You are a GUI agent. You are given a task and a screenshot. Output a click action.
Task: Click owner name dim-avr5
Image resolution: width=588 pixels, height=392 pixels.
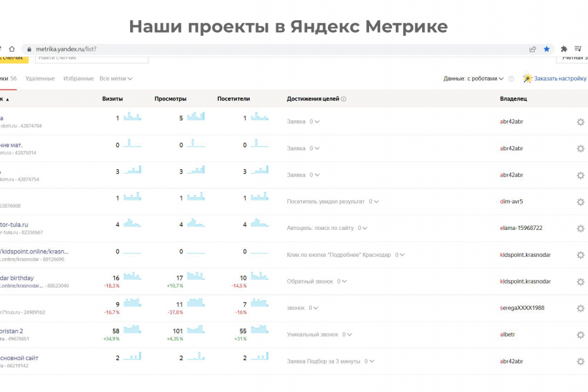(x=511, y=201)
